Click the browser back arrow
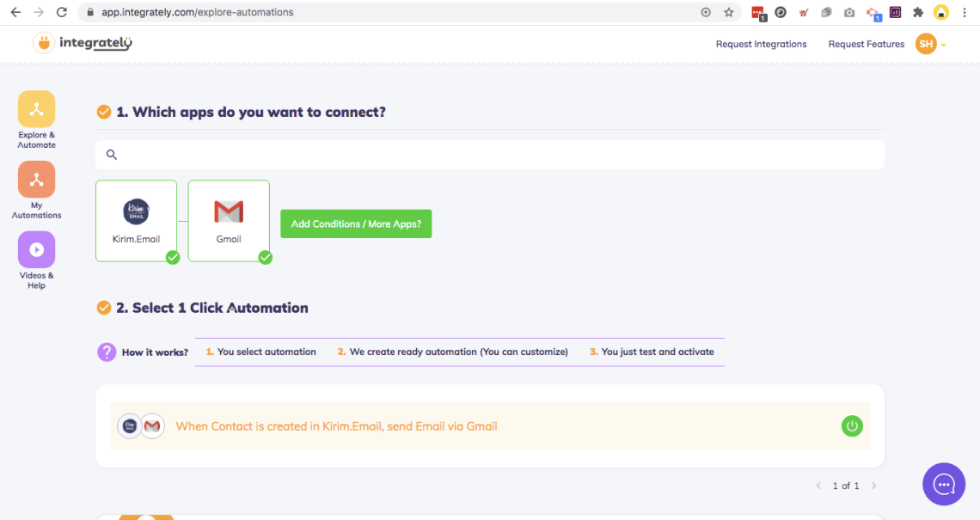This screenshot has height=520, width=980. [x=15, y=13]
